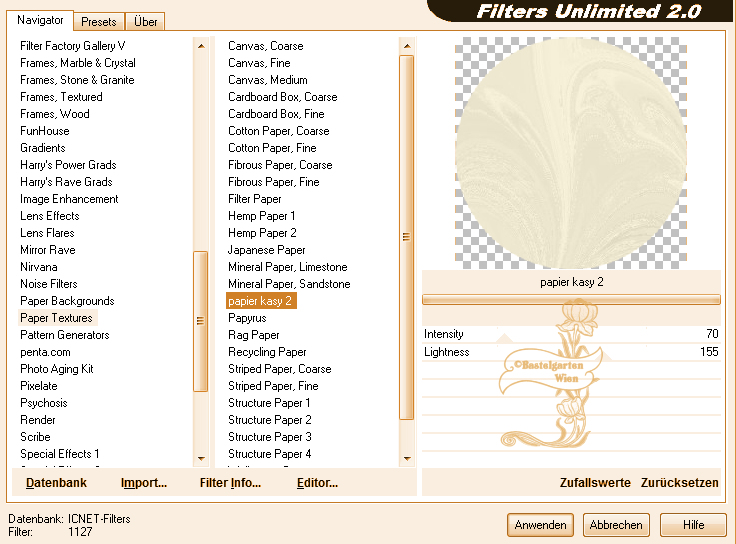Apply the filter with Anwenden
Viewport: 736px width, 544px height.
[540, 524]
